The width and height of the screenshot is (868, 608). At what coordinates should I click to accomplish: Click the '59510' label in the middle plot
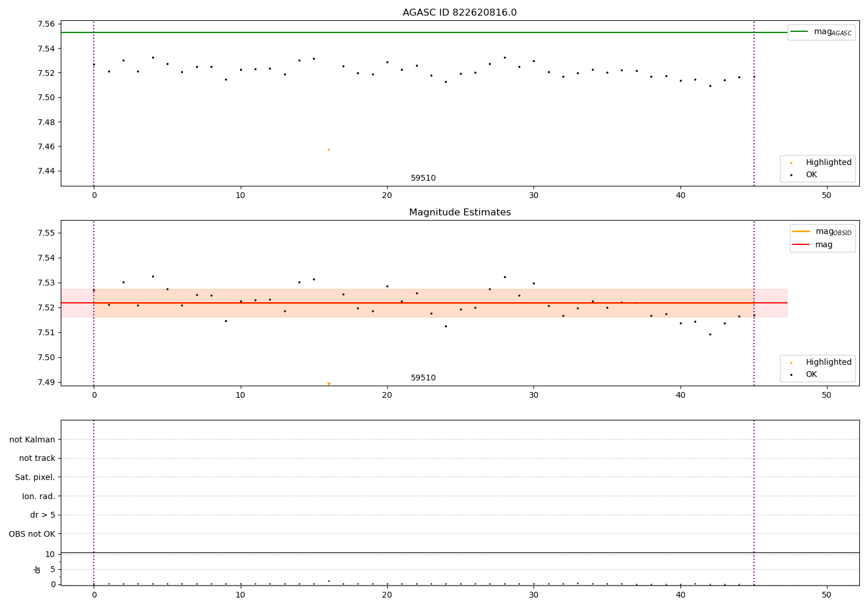[423, 378]
